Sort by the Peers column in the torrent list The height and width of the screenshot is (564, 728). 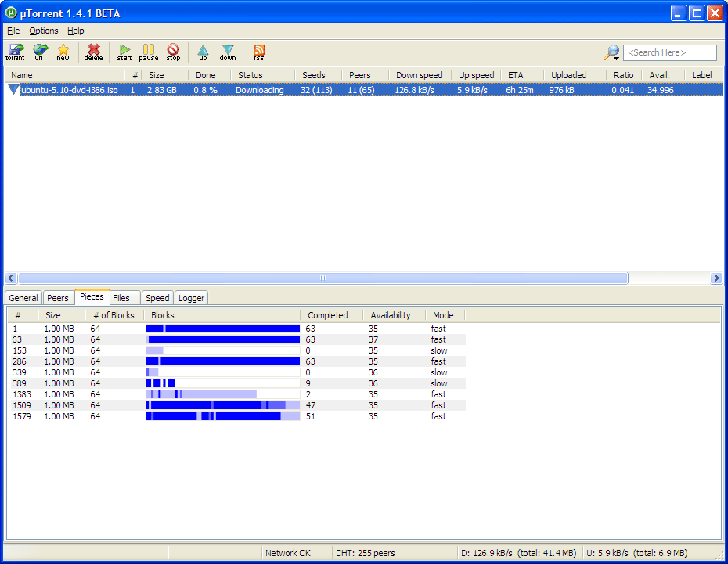click(366, 74)
